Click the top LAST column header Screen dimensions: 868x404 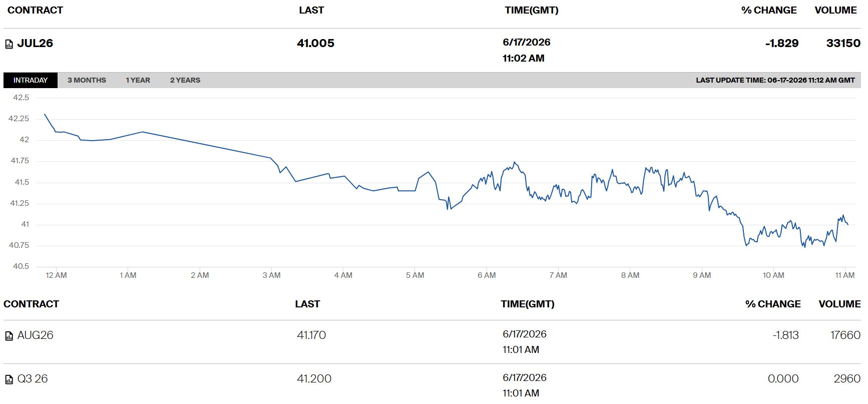pyautogui.click(x=311, y=10)
